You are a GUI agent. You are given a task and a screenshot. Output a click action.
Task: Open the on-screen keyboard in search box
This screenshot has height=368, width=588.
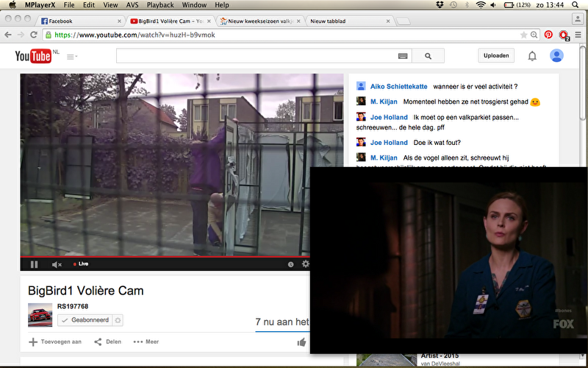coord(403,56)
